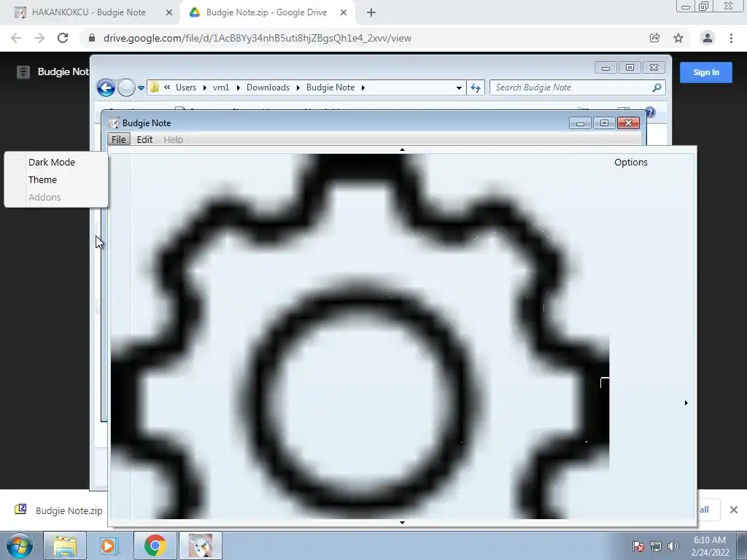Click the Explorer search magnifier icon
This screenshot has width=747, height=560.
[x=657, y=87]
